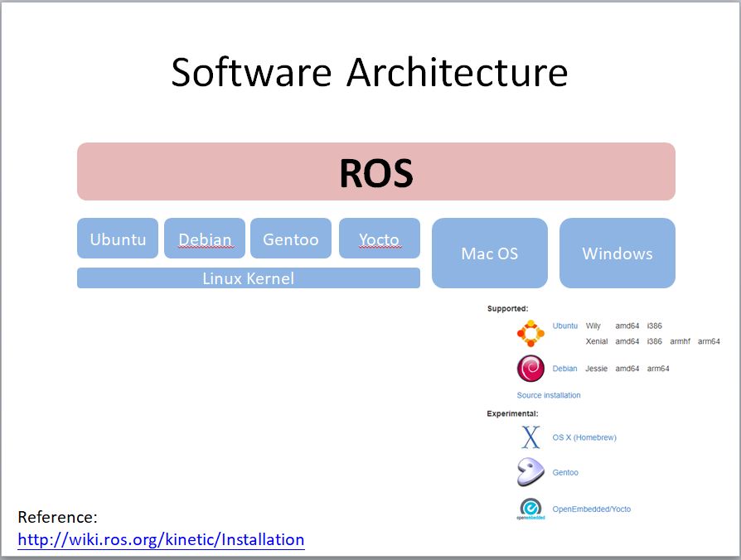Click the Debian hyperlink next to Jessie

pyautogui.click(x=564, y=369)
